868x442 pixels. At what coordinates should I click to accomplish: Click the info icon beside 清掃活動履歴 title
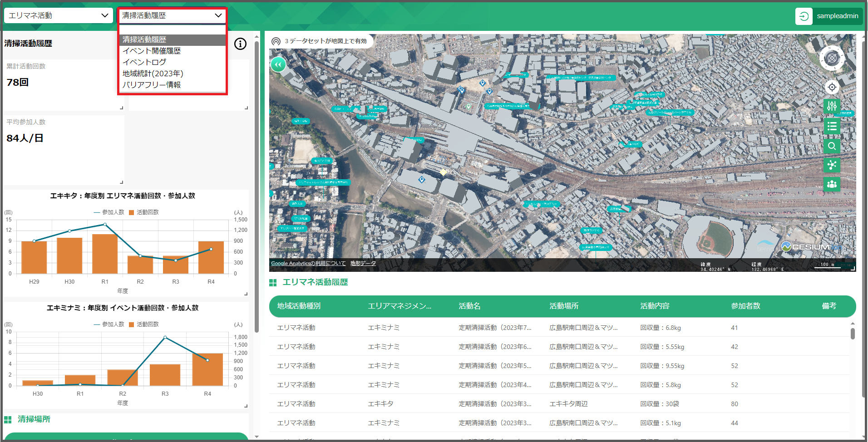pyautogui.click(x=240, y=44)
